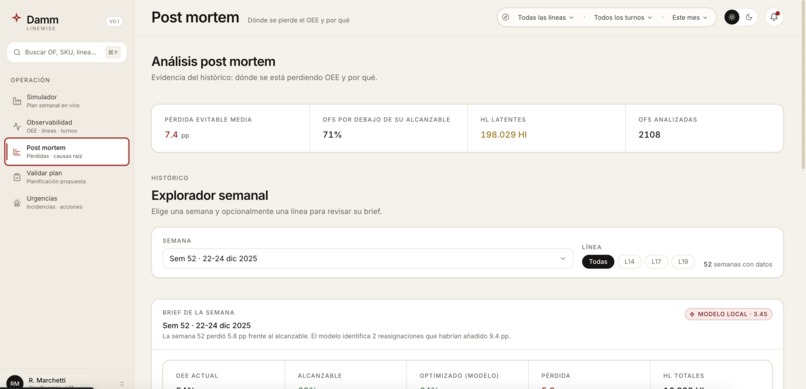The height and width of the screenshot is (389, 806).
Task: Click the RM user avatar
Action: coord(15,383)
